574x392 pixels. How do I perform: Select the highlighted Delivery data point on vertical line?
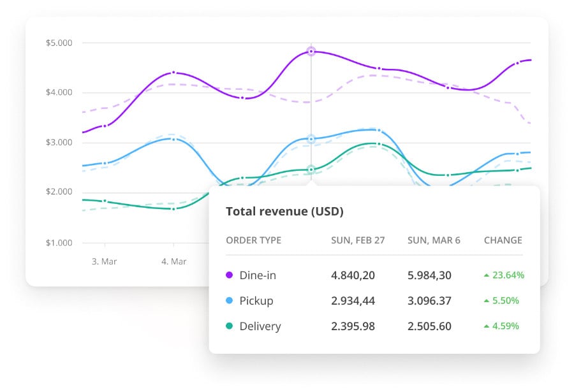[x=311, y=170]
